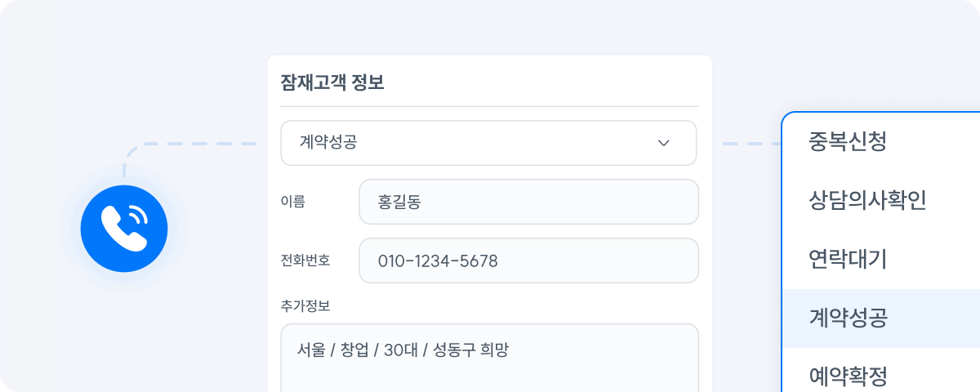Click the 잠재고객 정보 card heading
This screenshot has width=980, height=392.
coord(332,82)
